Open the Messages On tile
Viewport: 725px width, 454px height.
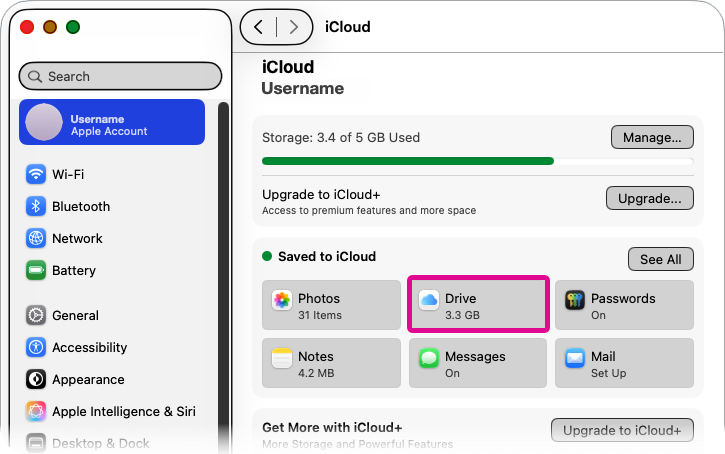click(x=478, y=363)
